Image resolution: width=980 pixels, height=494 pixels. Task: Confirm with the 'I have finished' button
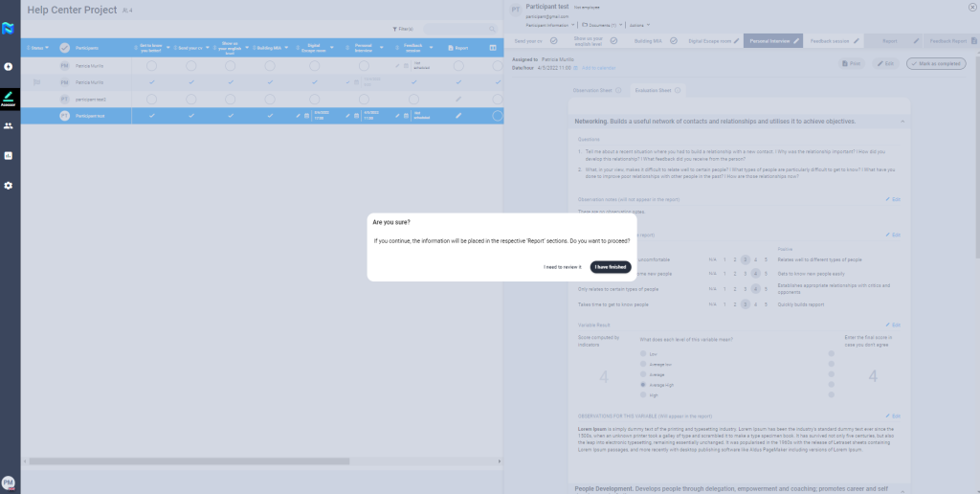click(610, 267)
